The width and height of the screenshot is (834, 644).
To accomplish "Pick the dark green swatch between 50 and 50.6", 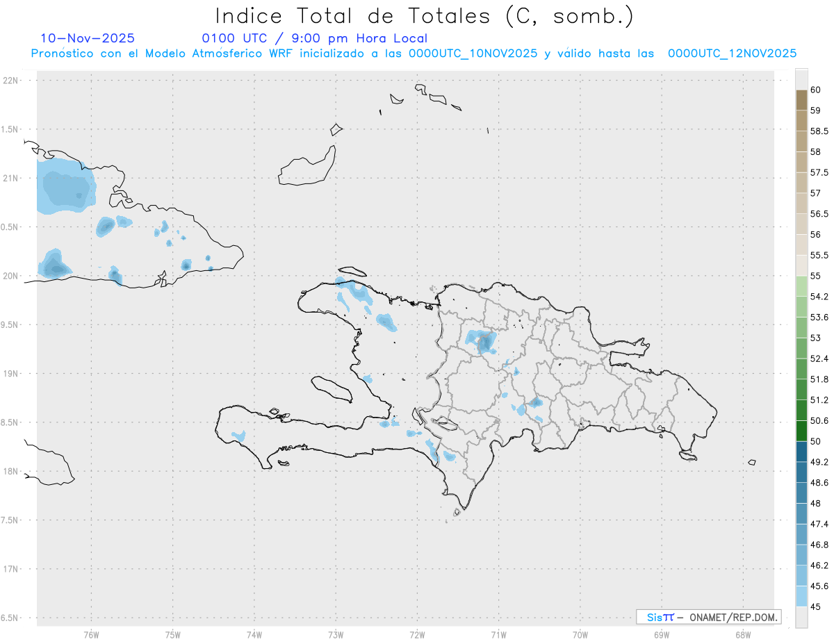I will click(801, 431).
